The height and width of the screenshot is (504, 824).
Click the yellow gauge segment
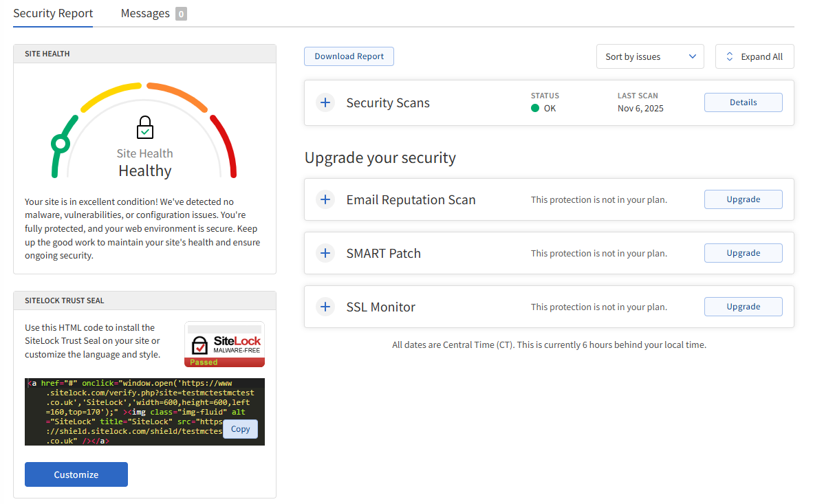click(110, 96)
